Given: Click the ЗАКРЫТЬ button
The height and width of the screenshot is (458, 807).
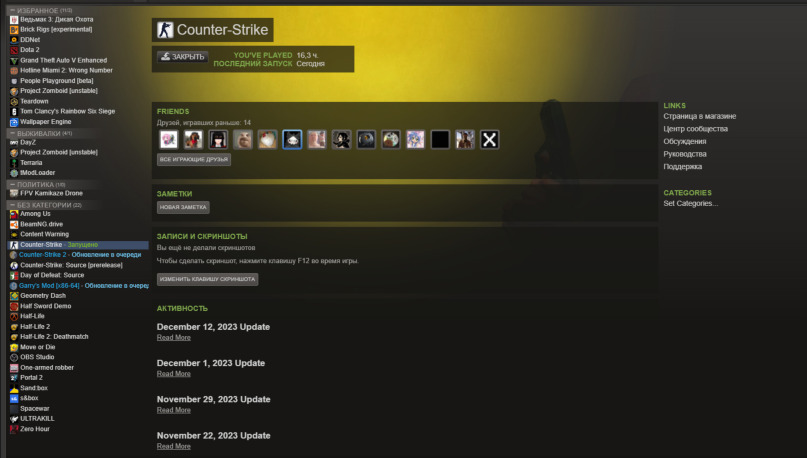Looking at the screenshot, I should click(183, 57).
